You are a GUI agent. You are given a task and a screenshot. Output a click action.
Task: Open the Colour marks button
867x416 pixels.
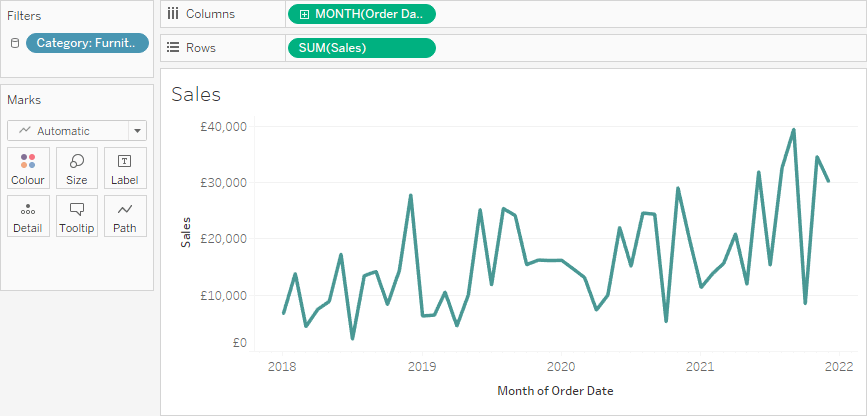coord(28,168)
